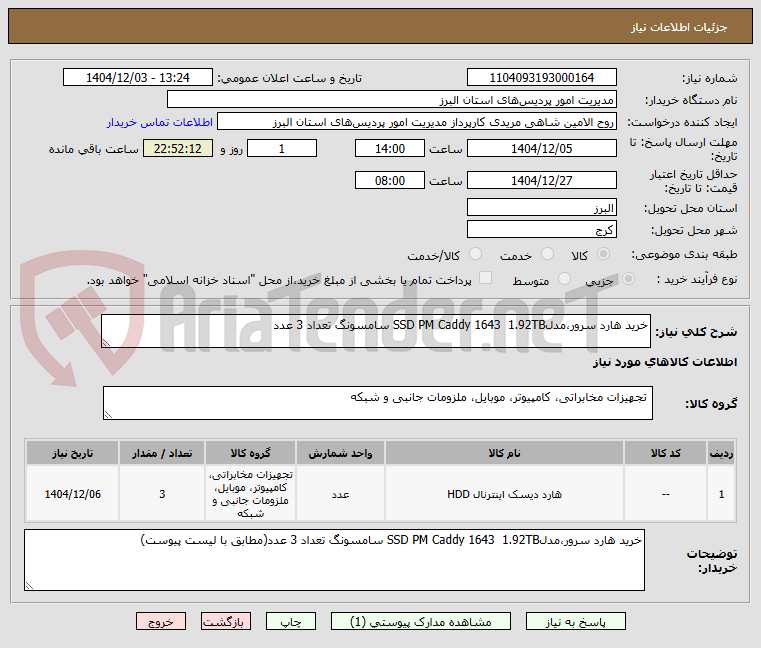Select the کالا radio button
761x648 pixels.
604,254
